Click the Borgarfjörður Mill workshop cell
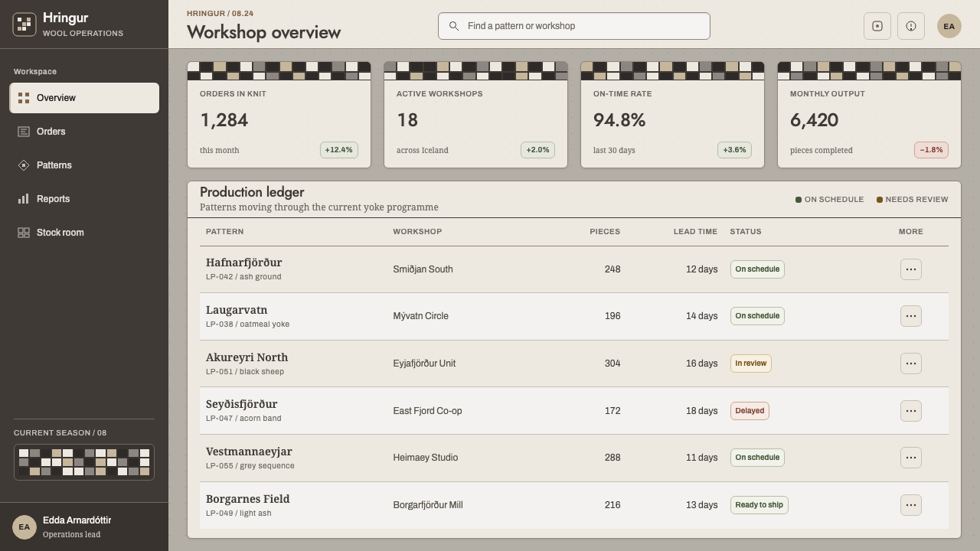Viewport: 980px width, 551px height. click(427, 505)
